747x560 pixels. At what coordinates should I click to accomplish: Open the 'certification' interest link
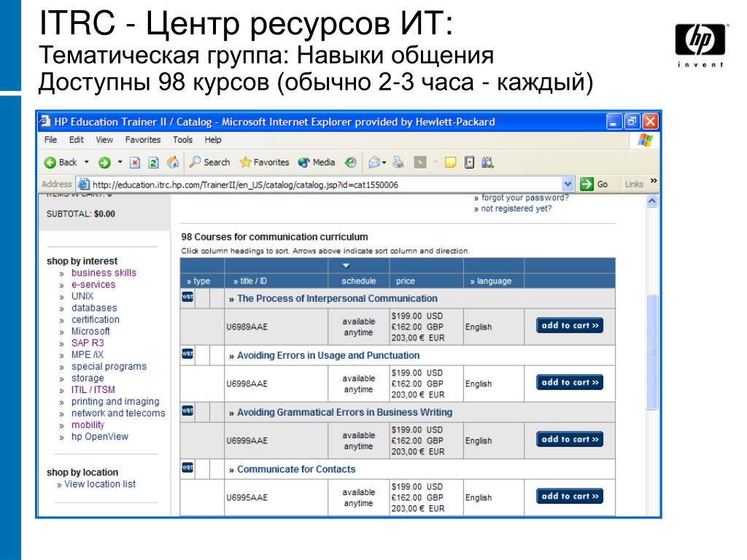click(x=96, y=319)
